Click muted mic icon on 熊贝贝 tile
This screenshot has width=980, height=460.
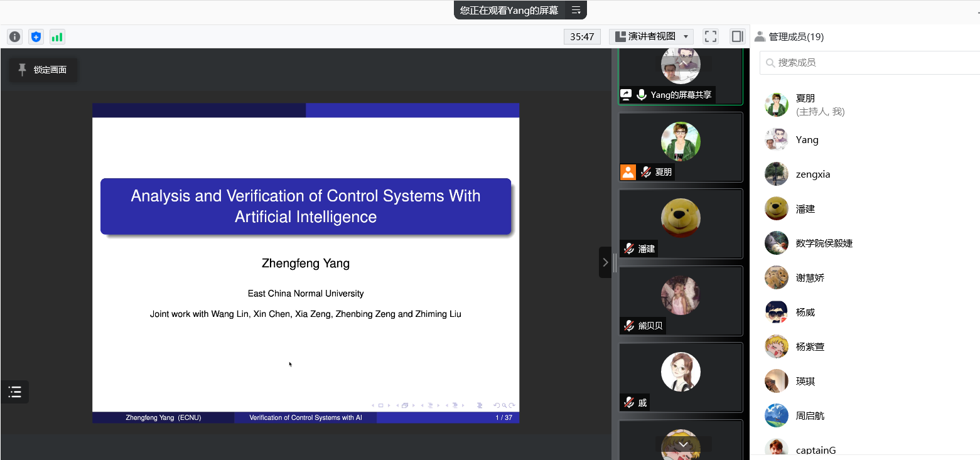(x=628, y=325)
